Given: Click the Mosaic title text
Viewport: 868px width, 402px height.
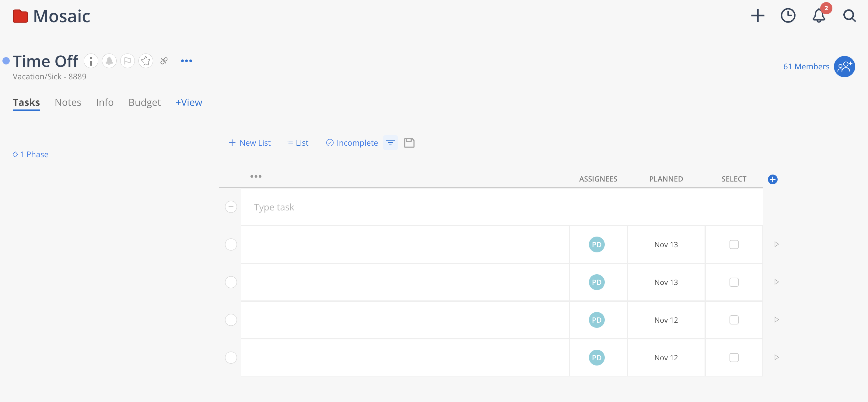Looking at the screenshot, I should (x=62, y=16).
